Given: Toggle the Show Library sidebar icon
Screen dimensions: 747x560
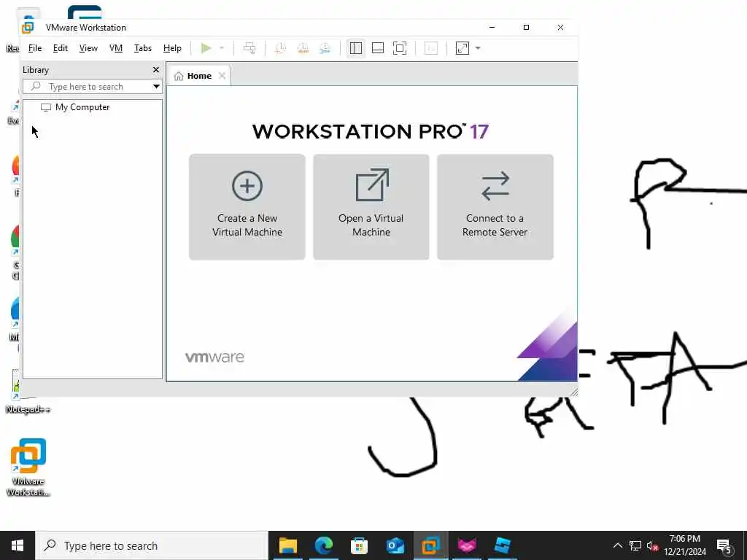Looking at the screenshot, I should click(x=356, y=48).
